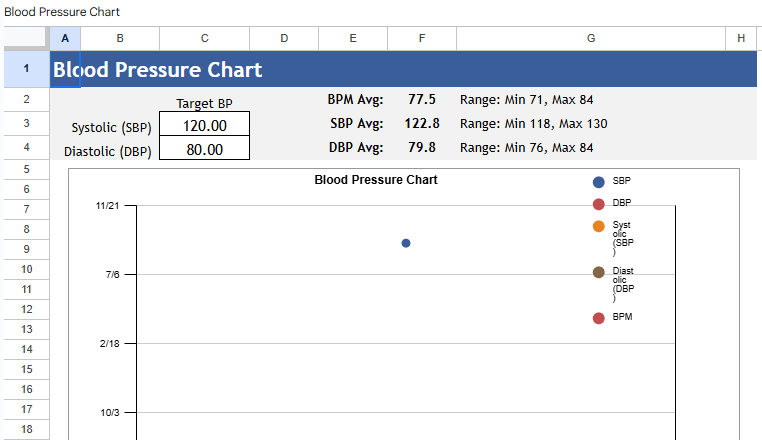Select column G header
Image resolution: width=762 pixels, height=440 pixels.
[x=590, y=38]
